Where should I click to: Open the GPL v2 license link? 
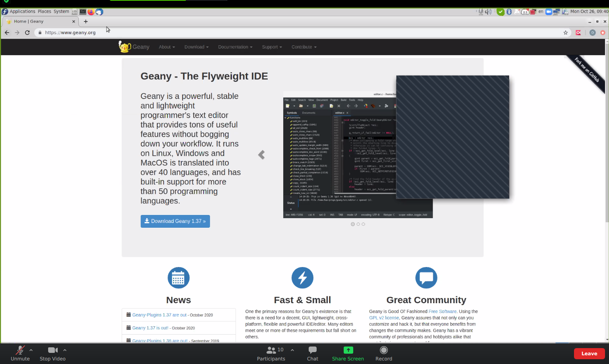384,318
